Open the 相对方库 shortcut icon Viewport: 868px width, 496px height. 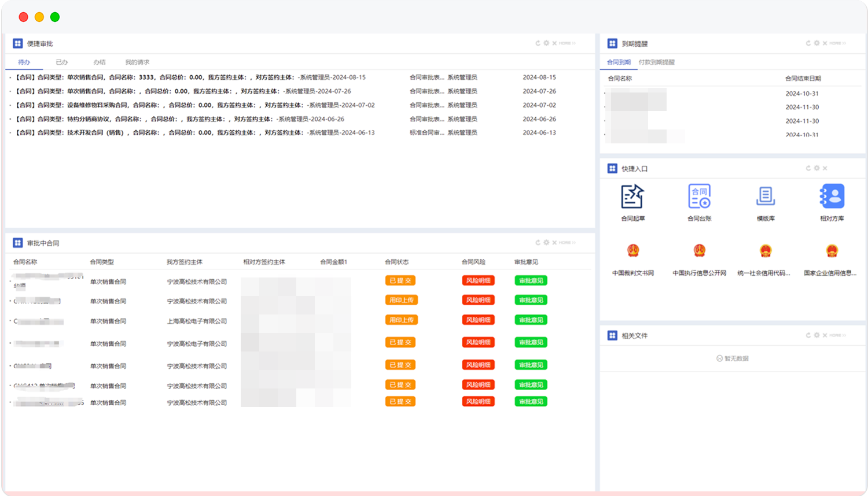point(832,197)
